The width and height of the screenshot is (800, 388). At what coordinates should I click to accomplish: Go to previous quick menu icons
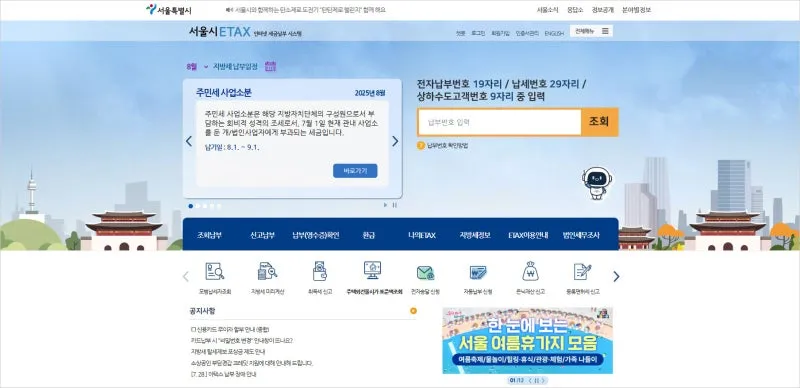186,276
